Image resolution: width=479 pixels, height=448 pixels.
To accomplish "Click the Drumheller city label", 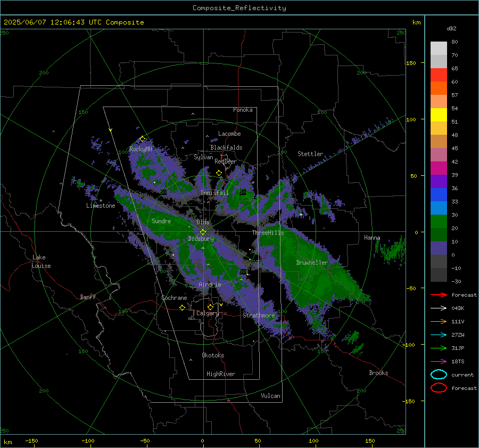I will click(312, 263).
